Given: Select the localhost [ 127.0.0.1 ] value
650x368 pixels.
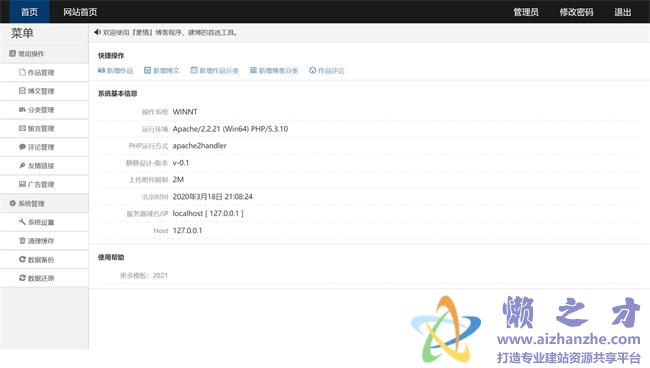Looking at the screenshot, I should click(208, 213).
